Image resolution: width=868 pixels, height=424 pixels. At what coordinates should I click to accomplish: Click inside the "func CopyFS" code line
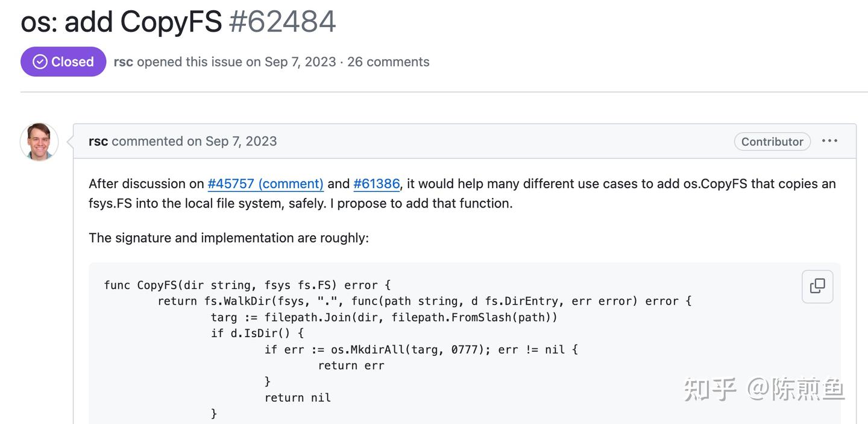247,285
